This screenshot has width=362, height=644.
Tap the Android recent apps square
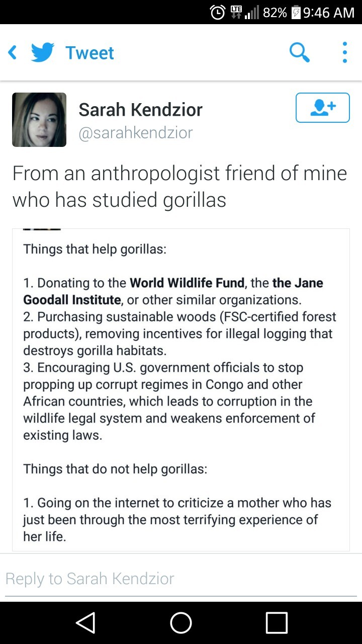[x=277, y=623]
